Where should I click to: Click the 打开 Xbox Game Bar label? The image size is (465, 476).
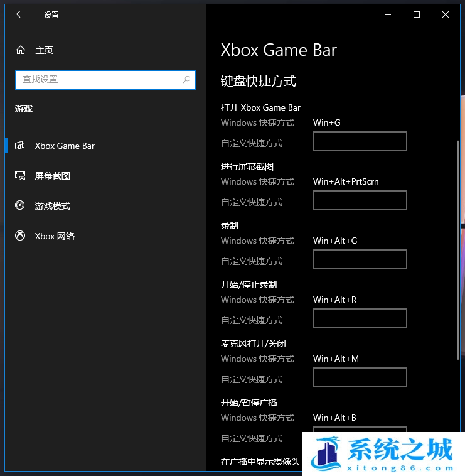pos(260,107)
